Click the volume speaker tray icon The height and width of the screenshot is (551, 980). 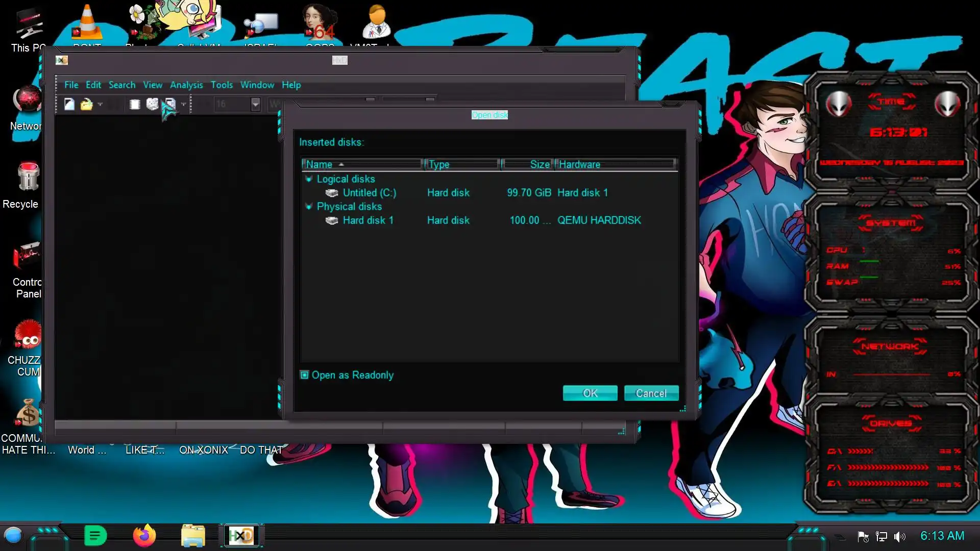click(899, 536)
